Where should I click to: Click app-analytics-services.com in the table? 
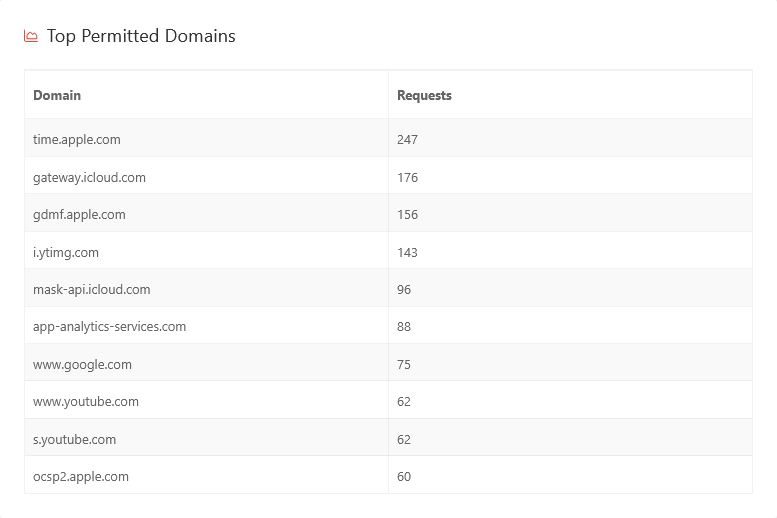click(x=109, y=327)
